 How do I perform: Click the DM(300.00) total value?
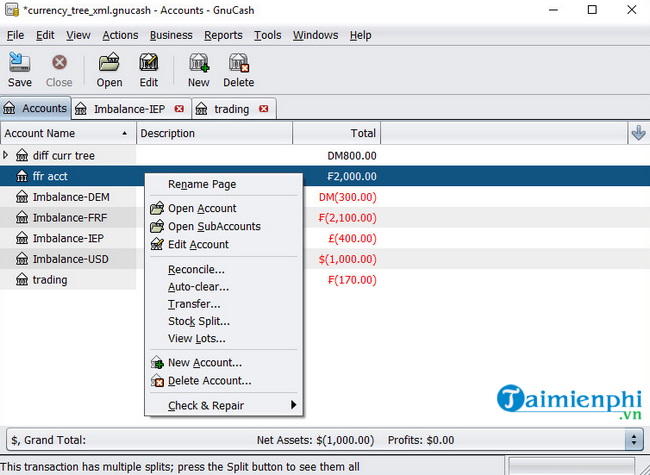tap(347, 197)
